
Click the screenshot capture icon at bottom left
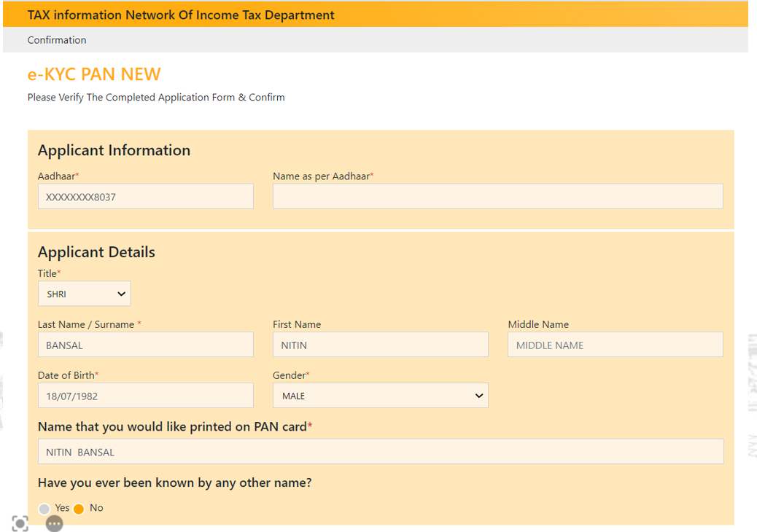point(20,523)
